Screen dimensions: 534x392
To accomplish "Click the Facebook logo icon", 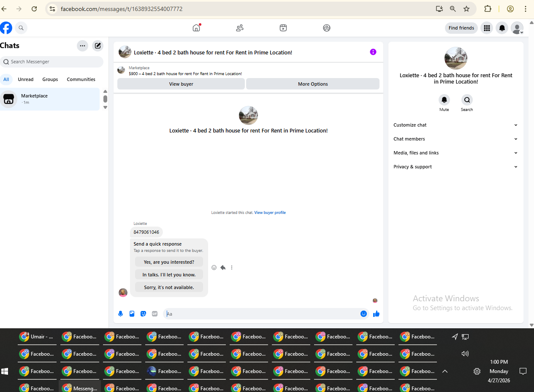I will pos(6,28).
